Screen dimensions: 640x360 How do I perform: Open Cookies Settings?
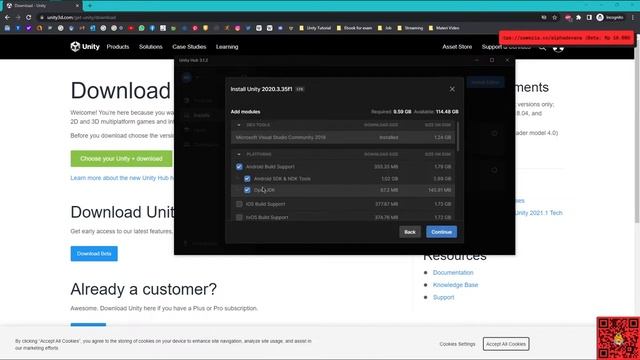coord(457,344)
